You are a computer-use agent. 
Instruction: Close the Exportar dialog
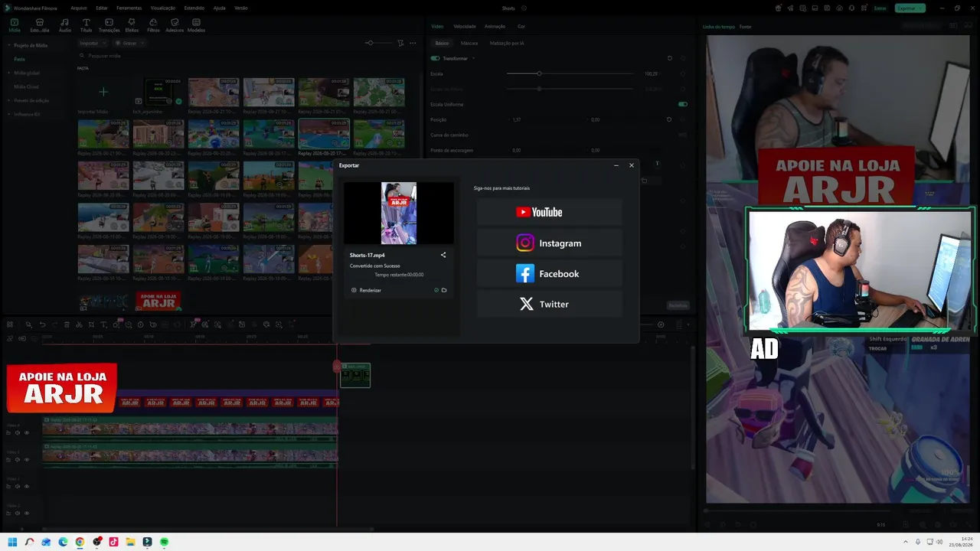coord(632,165)
